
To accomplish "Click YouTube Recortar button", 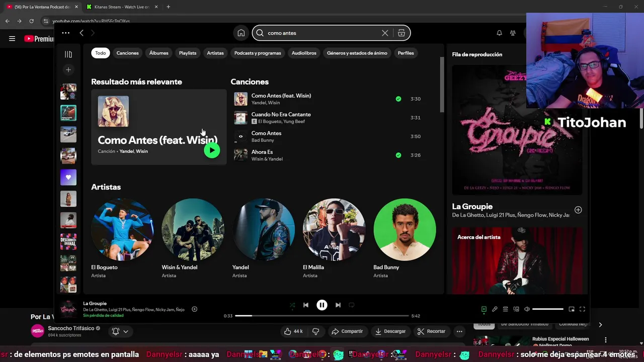I will click(x=431, y=331).
